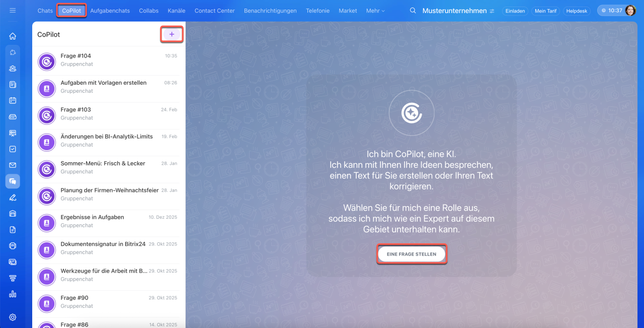Open the Contact Center tab
The width and height of the screenshot is (644, 328).
215,11
